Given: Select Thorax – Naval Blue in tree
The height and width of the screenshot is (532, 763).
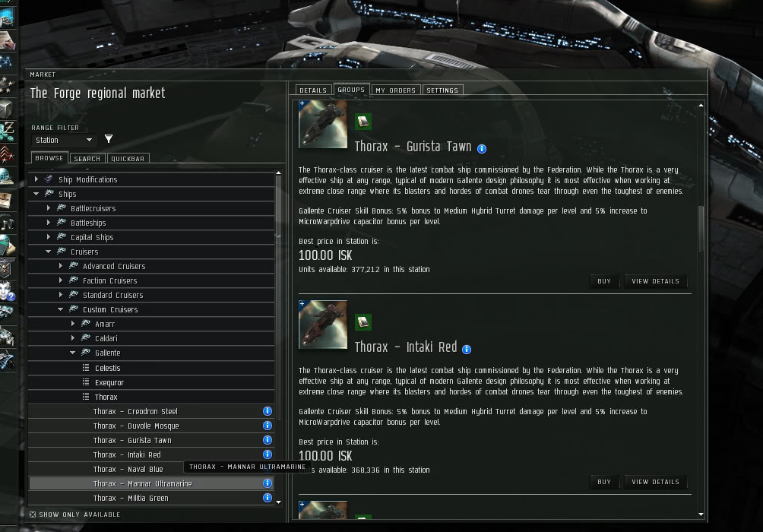Looking at the screenshot, I should pyautogui.click(x=128, y=469).
